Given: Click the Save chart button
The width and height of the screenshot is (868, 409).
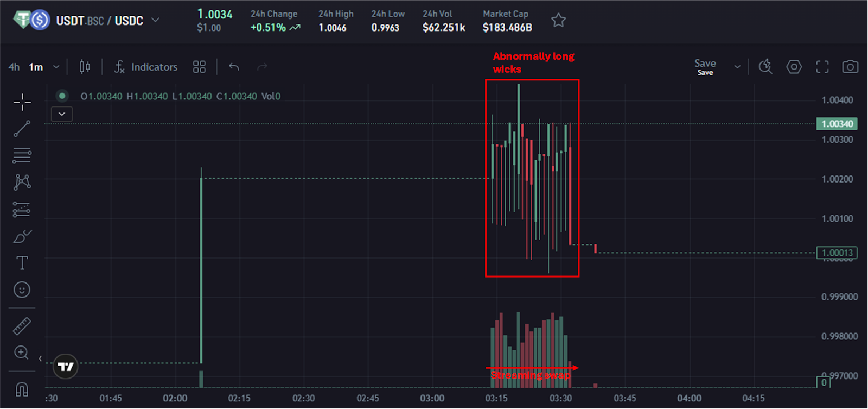Looking at the screenshot, I should pyautogui.click(x=705, y=67).
